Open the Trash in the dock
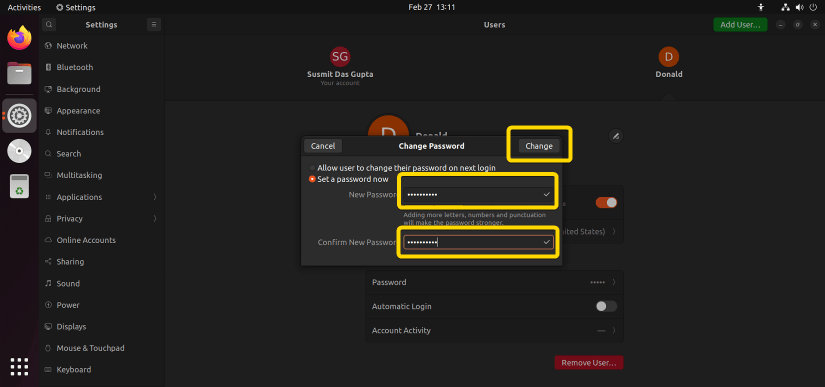Screen dimensions: 825x387 [x=19, y=186]
